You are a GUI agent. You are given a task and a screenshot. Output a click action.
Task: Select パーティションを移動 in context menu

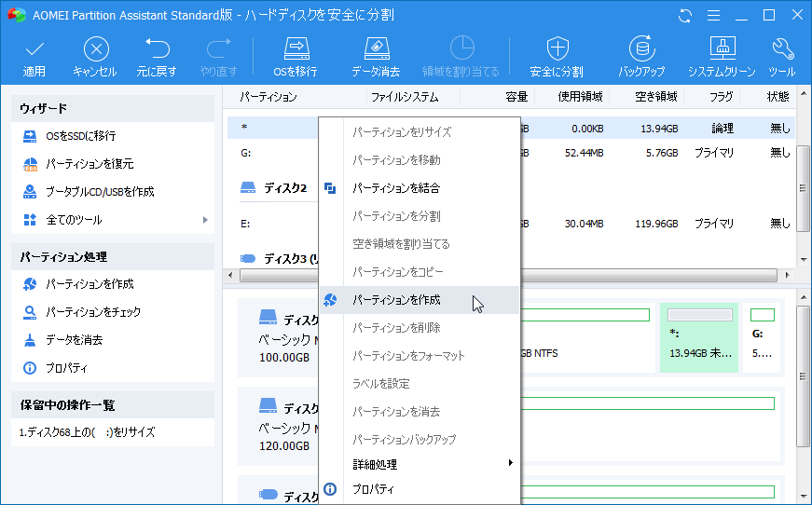click(x=420, y=160)
